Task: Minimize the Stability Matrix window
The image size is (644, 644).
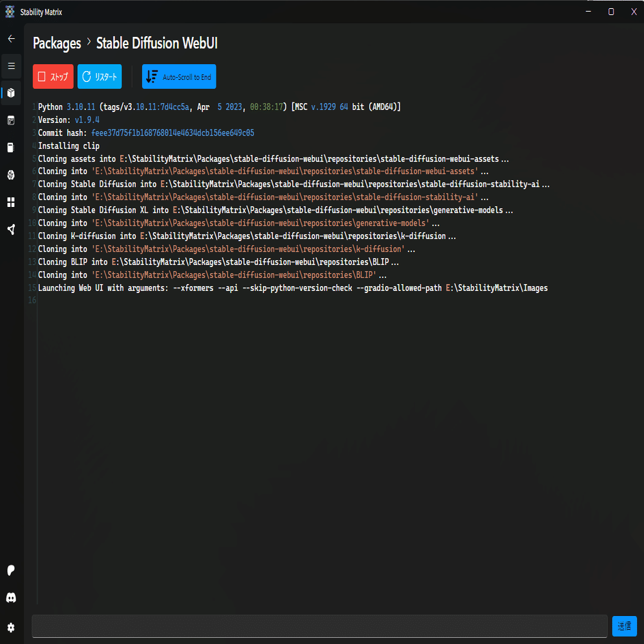Action: coord(588,12)
